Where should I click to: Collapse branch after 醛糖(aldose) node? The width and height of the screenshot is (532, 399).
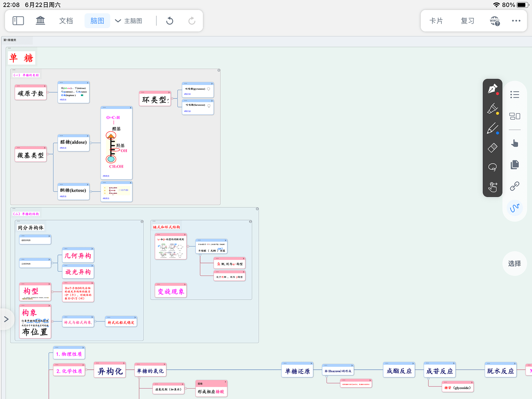(x=91, y=143)
